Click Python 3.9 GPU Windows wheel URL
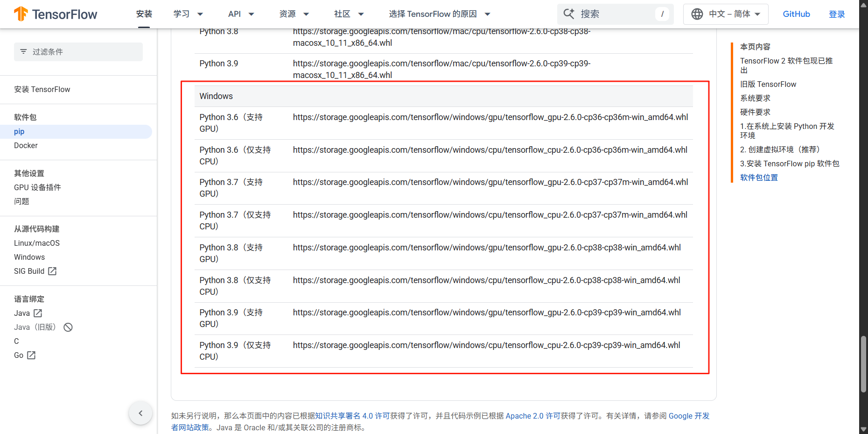868x434 pixels. pyautogui.click(x=487, y=313)
